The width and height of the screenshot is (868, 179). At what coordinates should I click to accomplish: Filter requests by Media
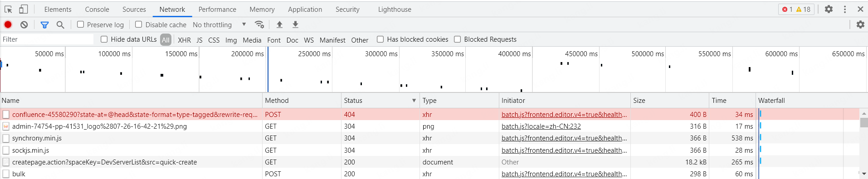coord(252,40)
